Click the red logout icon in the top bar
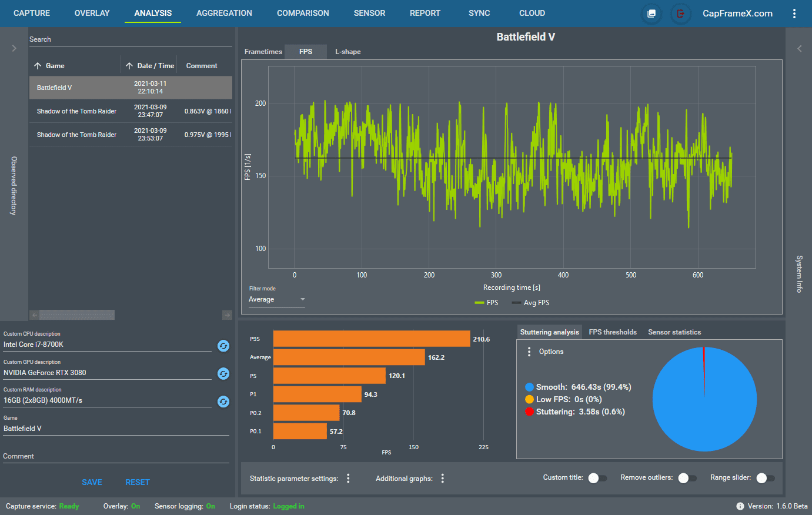 click(681, 14)
